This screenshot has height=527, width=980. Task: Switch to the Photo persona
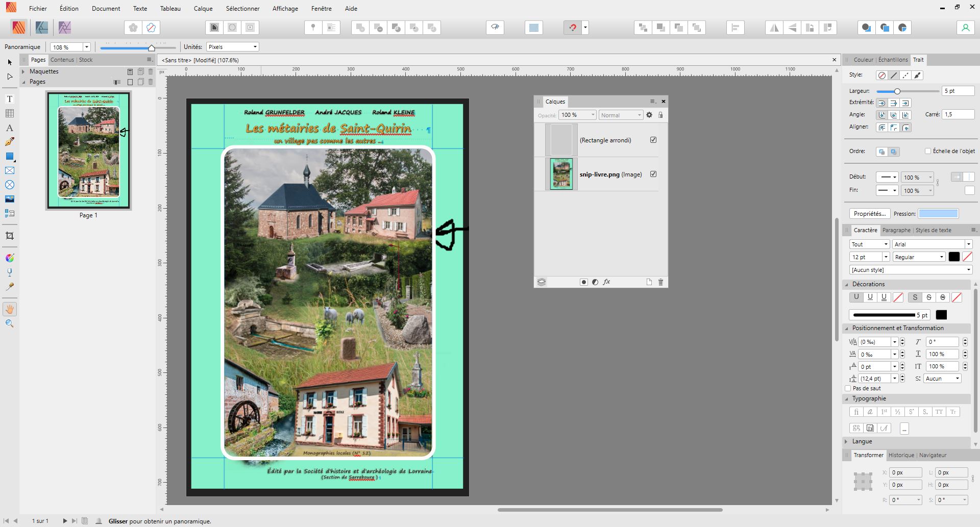coord(64,28)
